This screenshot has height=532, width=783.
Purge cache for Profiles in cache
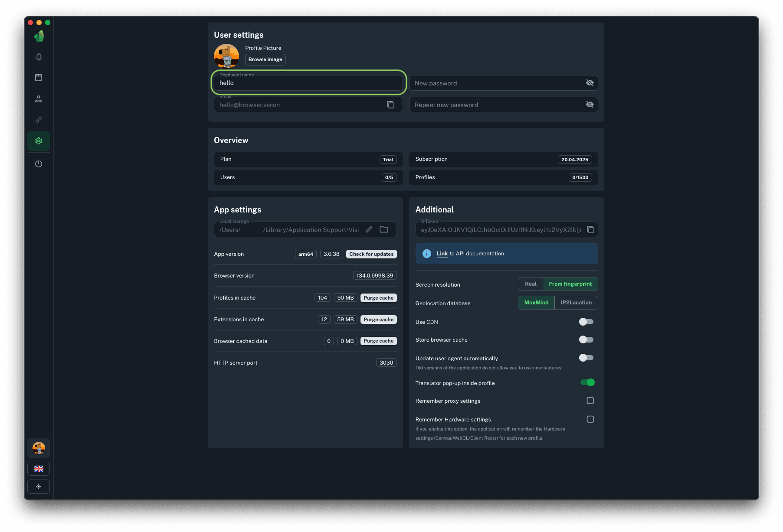click(378, 298)
